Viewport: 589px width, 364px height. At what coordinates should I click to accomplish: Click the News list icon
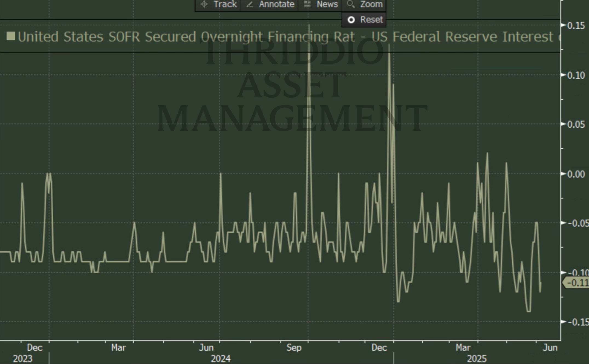(x=307, y=4)
